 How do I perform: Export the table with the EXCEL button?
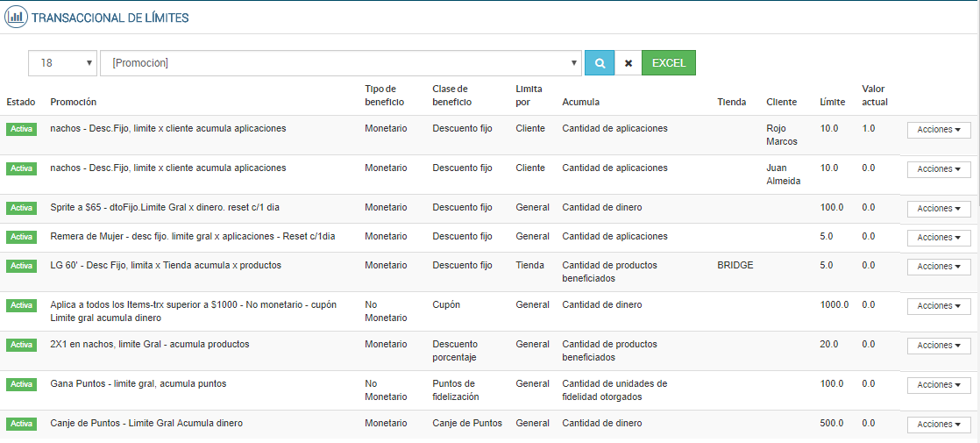(x=669, y=63)
